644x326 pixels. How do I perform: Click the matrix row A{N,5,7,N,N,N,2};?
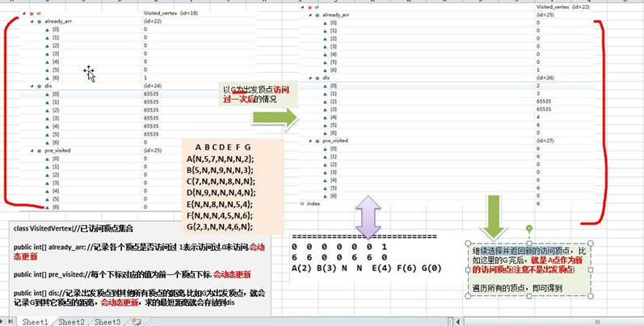click(x=221, y=159)
